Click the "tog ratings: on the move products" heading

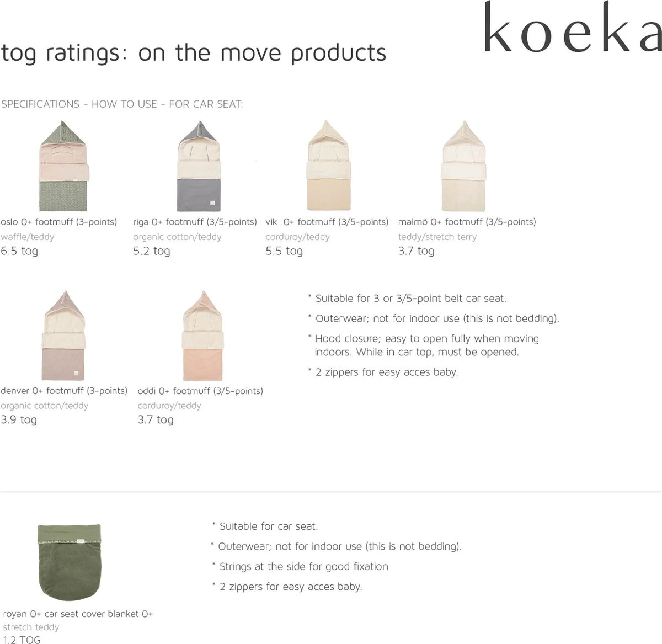pyautogui.click(x=194, y=53)
